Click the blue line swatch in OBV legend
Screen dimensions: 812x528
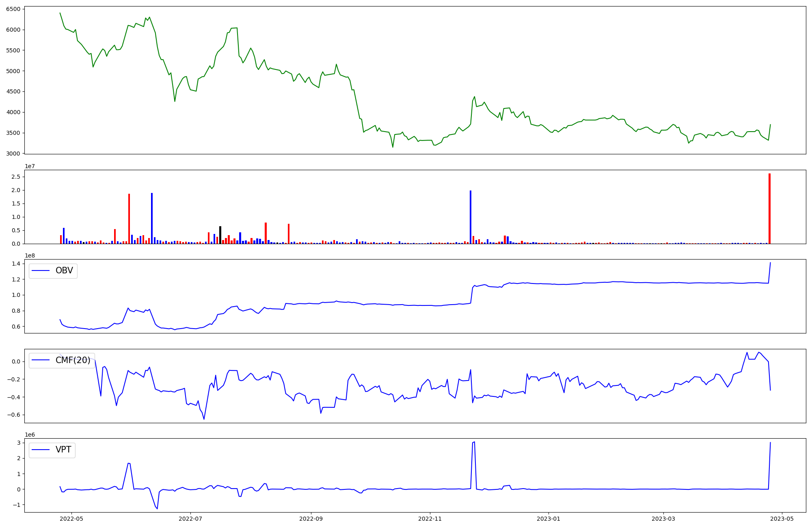pyautogui.click(x=41, y=270)
